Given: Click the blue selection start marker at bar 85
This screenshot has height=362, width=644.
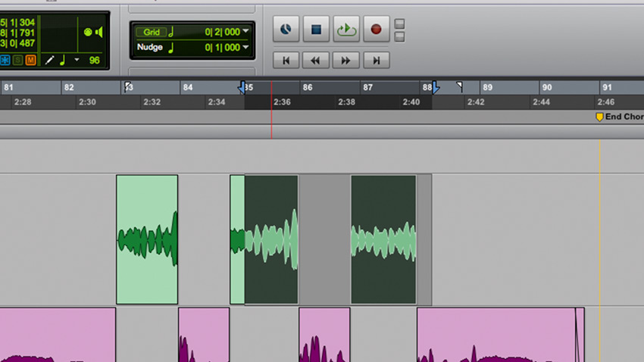Looking at the screenshot, I should 242,87.
